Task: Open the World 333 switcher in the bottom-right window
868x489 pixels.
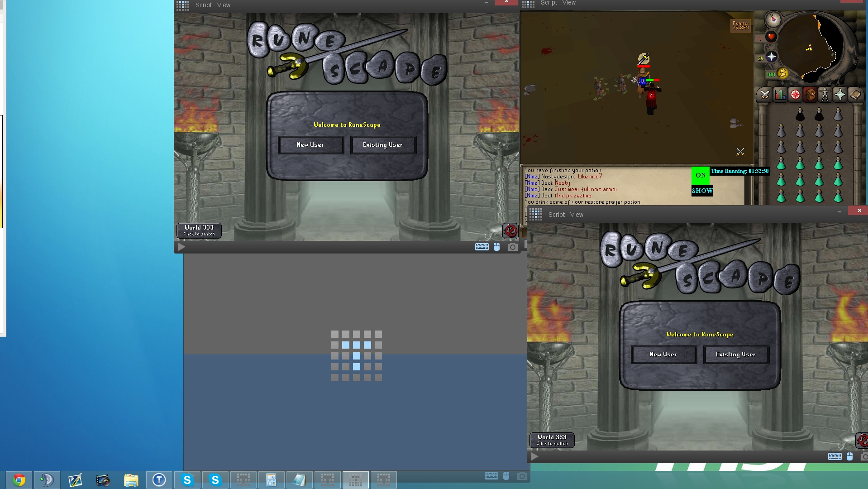Action: click(x=552, y=440)
